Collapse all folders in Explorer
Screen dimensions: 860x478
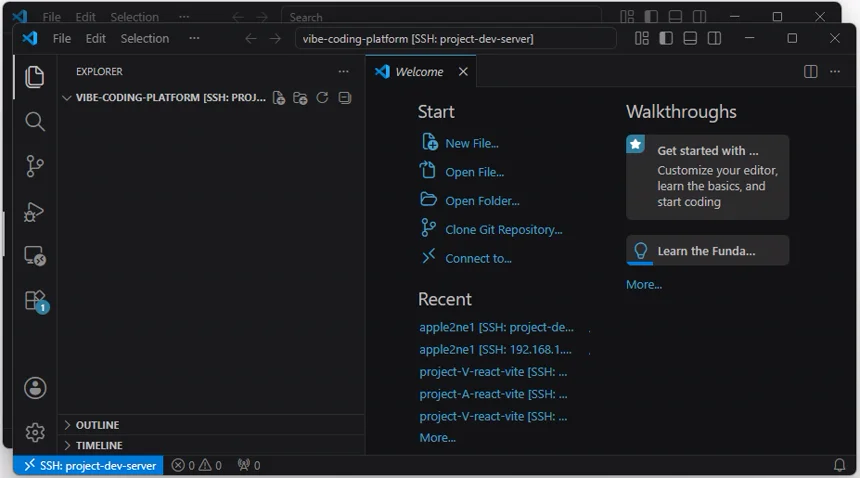coord(344,98)
